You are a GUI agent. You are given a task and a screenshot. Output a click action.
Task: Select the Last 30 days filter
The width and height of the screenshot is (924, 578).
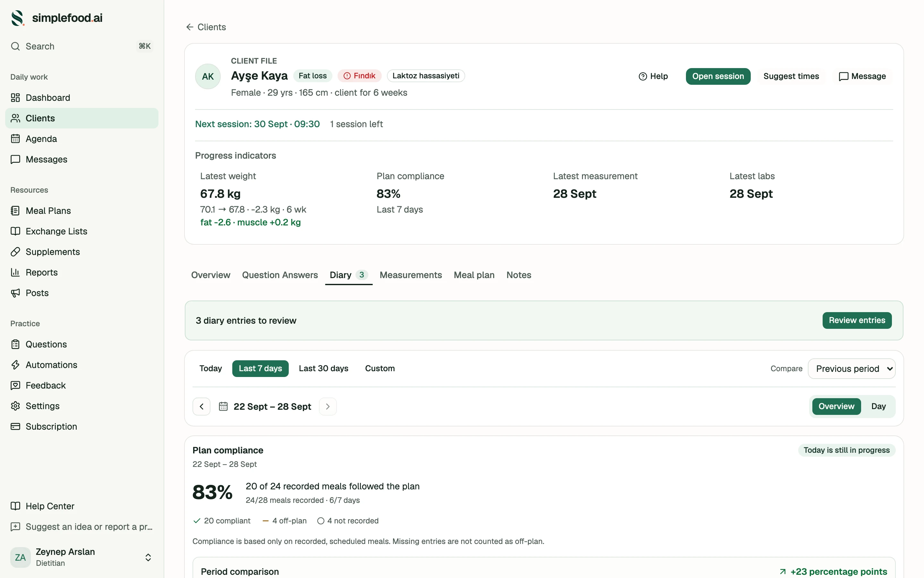click(x=323, y=369)
